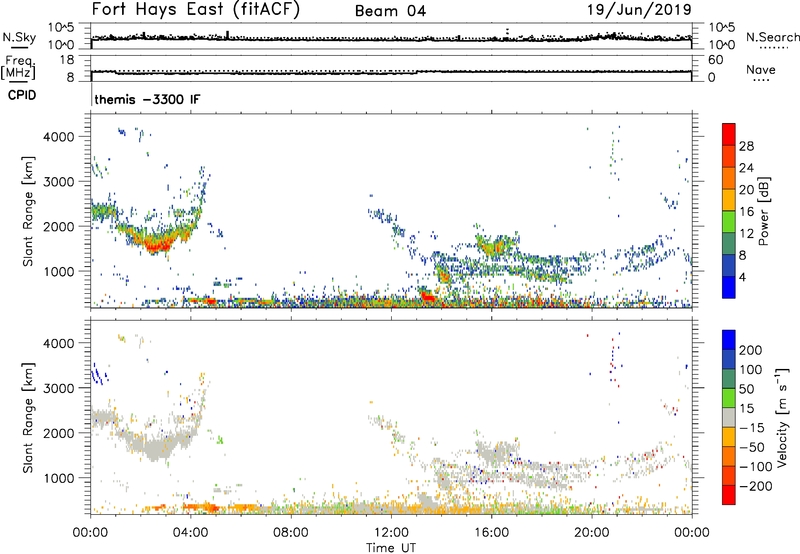Click the power panel's 'Slant Range [km]' label
The width and height of the screenshot is (800, 554).
[28, 211]
